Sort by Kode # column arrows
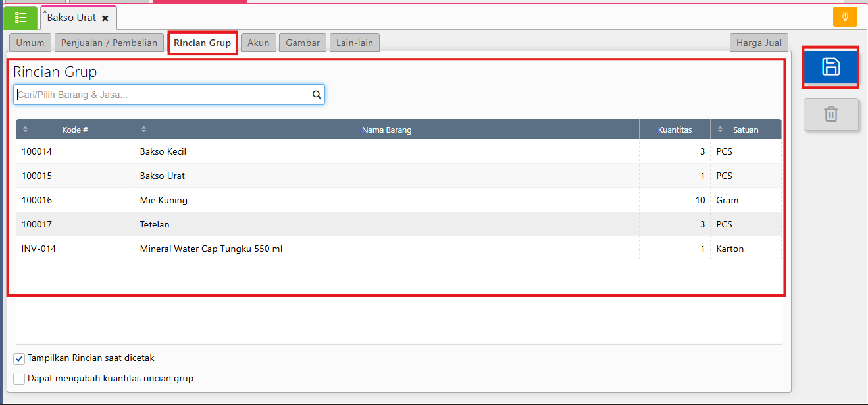Viewport: 868px width, 405px height. point(26,130)
